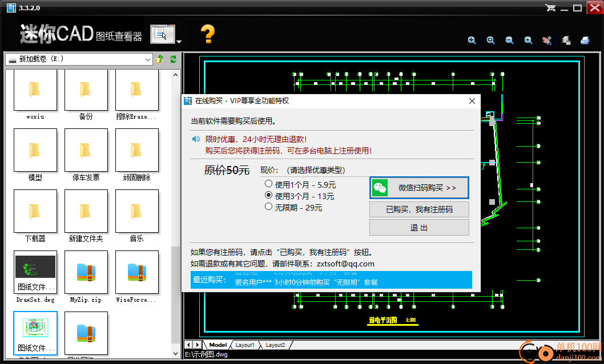This screenshot has height=364, width=604.
Task: Click the 微信扫码购买 button
Action: coord(419,188)
